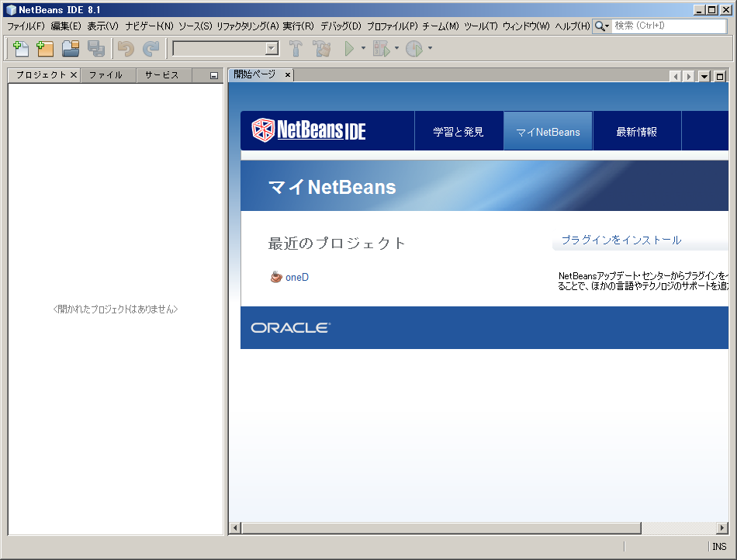Click the INS status bar indicator
Image resolution: width=737 pixels, height=560 pixels.
[x=719, y=546]
